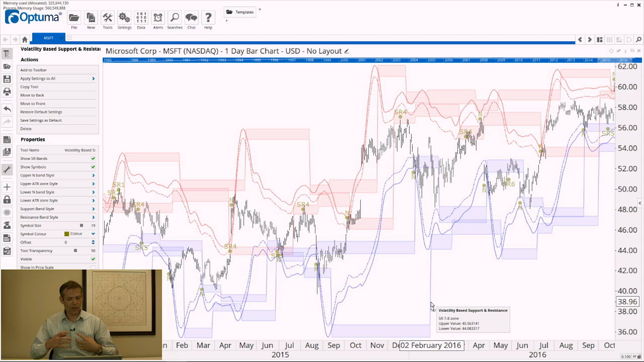The image size is (644, 362).
Task: Expand Lower N band Style options
Action: pos(93,192)
